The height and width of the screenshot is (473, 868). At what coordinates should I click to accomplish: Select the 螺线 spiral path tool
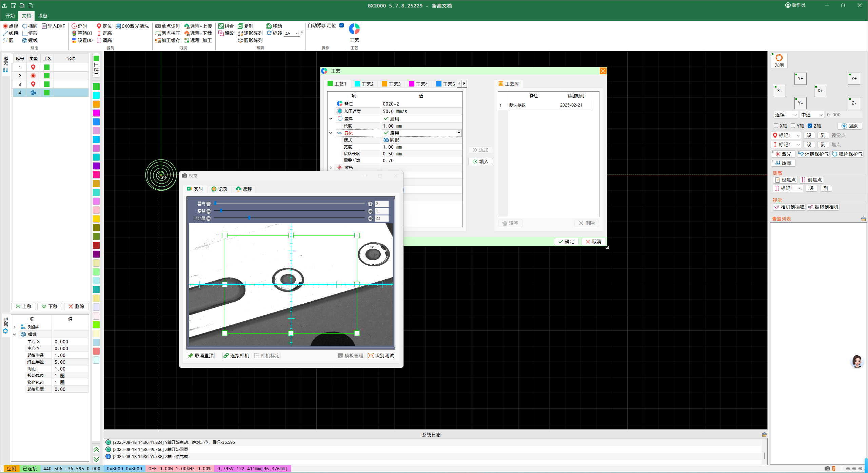click(x=30, y=40)
